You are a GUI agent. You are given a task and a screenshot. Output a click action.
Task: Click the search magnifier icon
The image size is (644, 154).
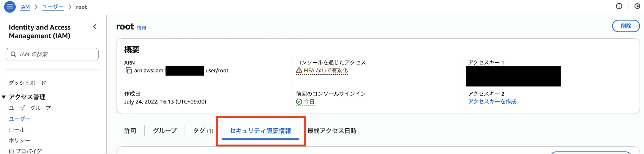[14, 54]
